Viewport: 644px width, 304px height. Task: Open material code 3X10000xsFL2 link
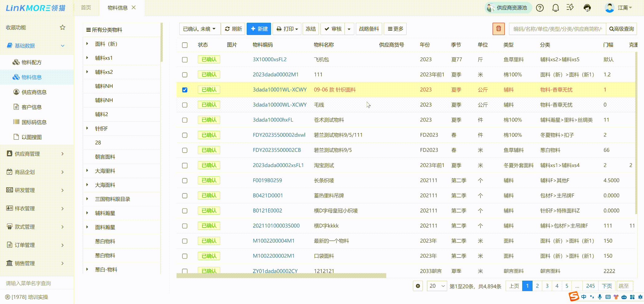point(269,60)
